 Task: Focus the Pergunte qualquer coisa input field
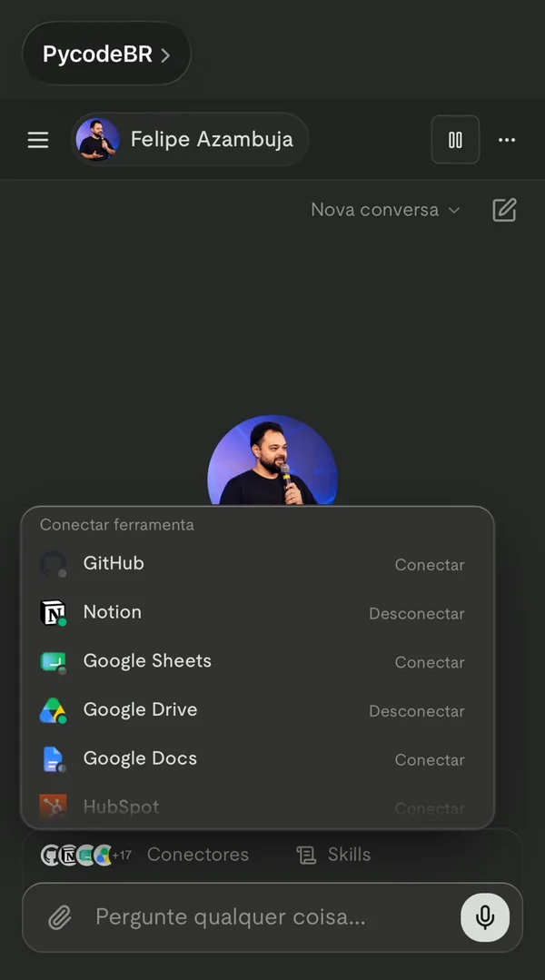click(272, 917)
